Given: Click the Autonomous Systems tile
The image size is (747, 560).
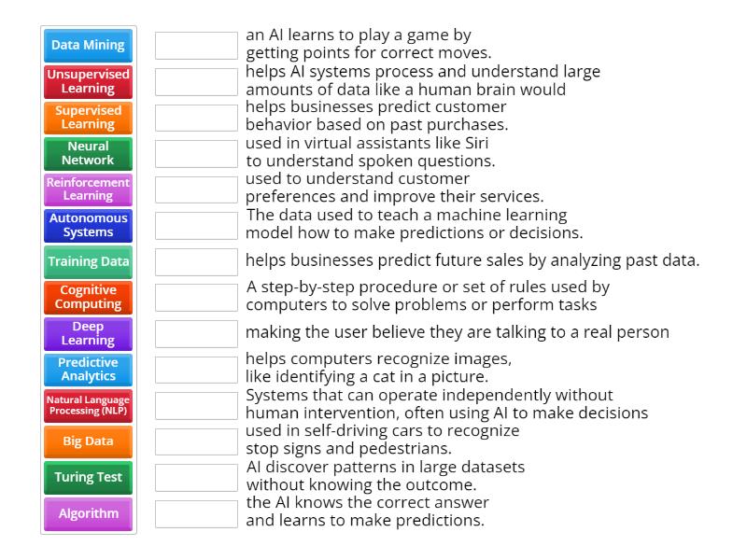Looking at the screenshot, I should point(88,225).
